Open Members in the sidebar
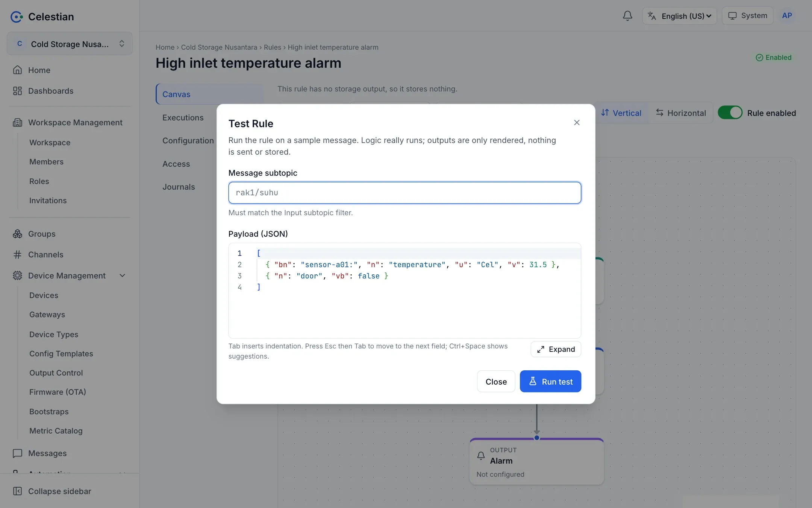The image size is (812, 508). click(46, 162)
